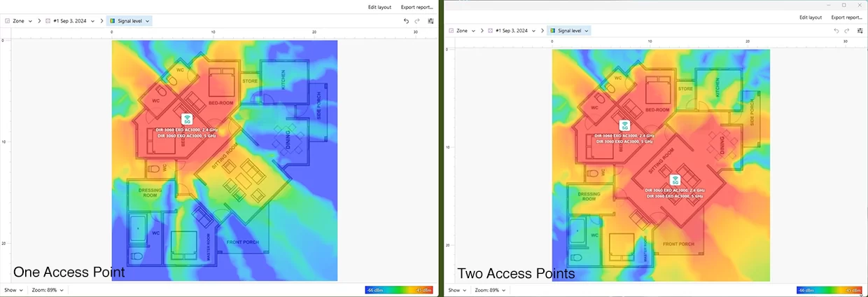This screenshot has width=868, height=297.
Task: Redo action in the right window toolbar
Action: coord(848,31)
